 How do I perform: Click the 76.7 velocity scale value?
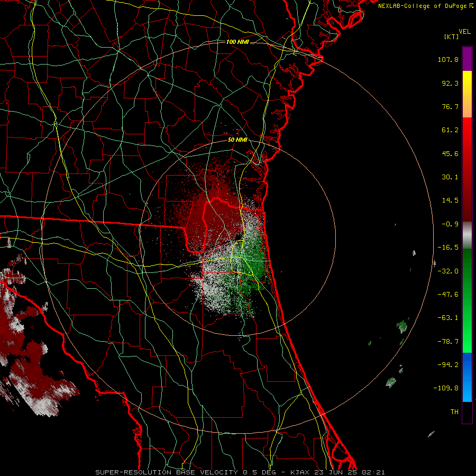(450, 106)
